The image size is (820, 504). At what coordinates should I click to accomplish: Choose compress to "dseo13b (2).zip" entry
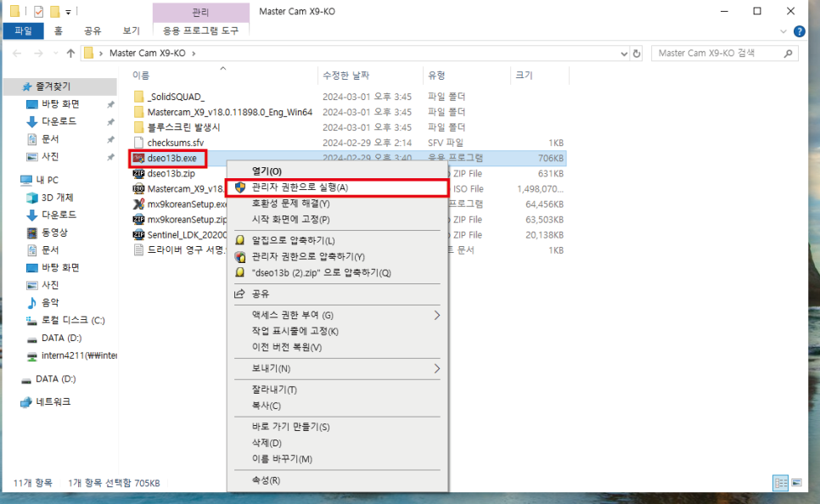click(x=337, y=272)
